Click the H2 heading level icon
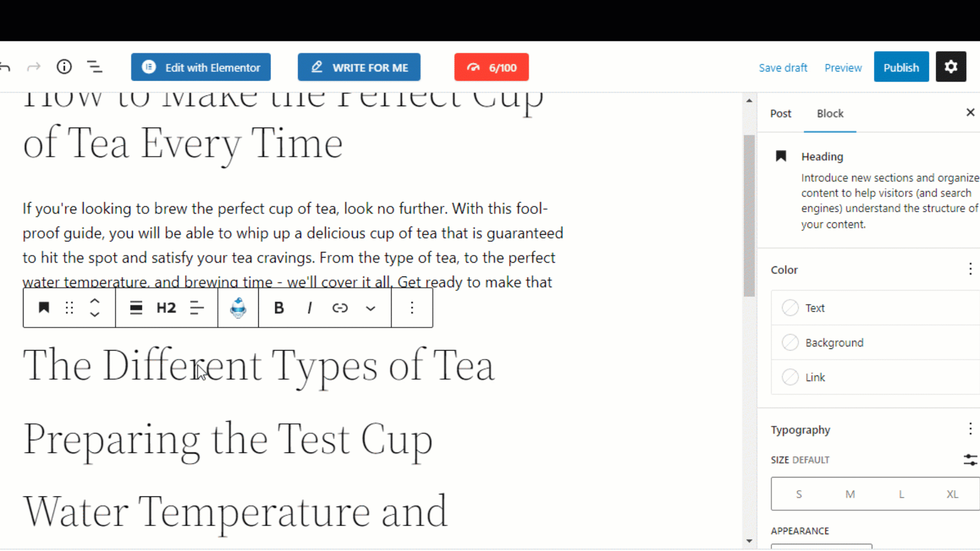980x551 pixels. [x=165, y=308]
